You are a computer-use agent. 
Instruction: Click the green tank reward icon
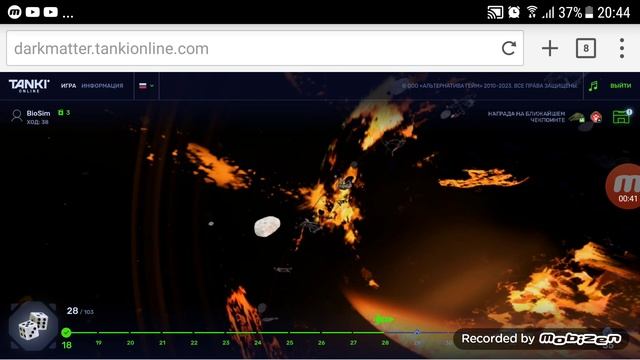pyautogui.click(x=577, y=118)
